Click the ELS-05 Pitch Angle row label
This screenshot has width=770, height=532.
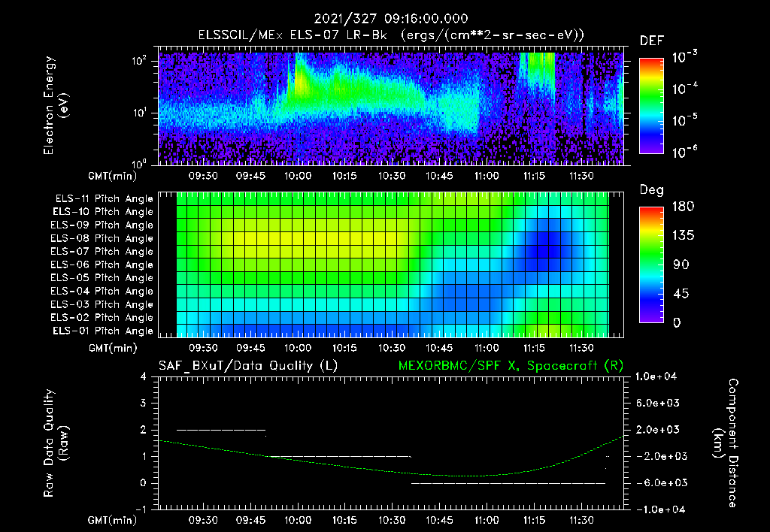[102, 278]
